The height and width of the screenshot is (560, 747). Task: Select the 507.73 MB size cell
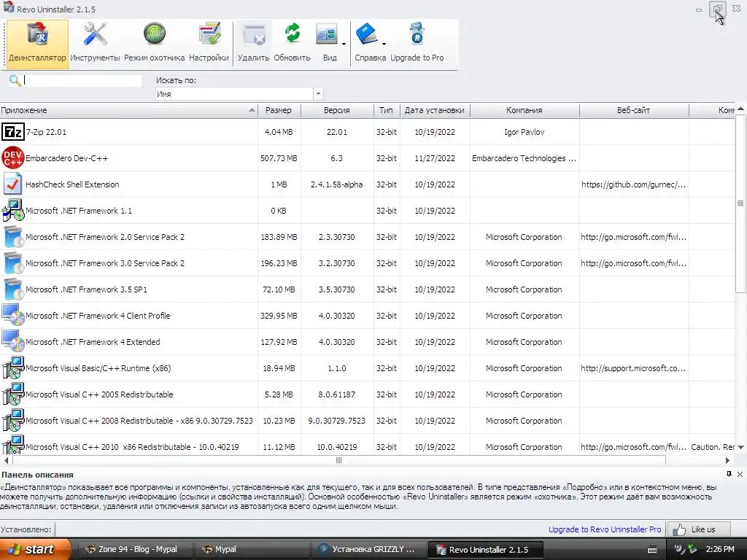(279, 158)
